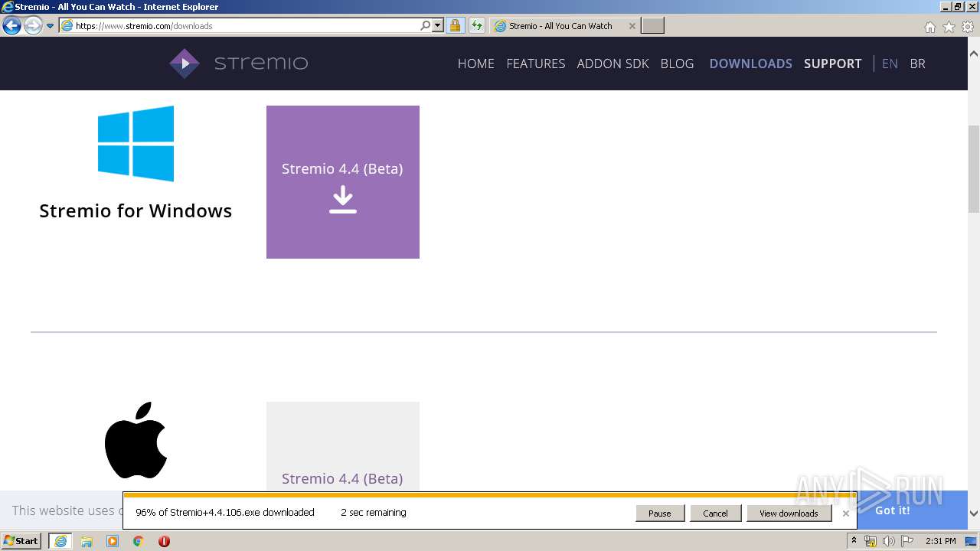Open the recent pages dropdown arrow

pos(50,26)
